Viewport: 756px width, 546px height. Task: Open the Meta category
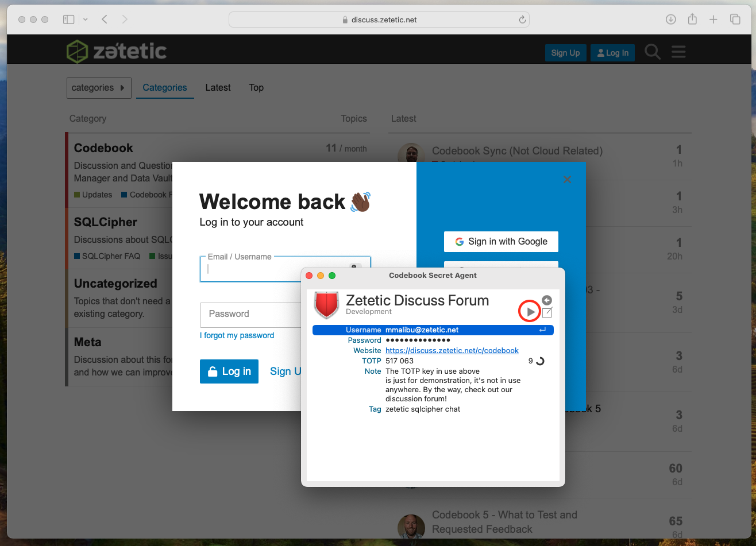pyautogui.click(x=88, y=342)
